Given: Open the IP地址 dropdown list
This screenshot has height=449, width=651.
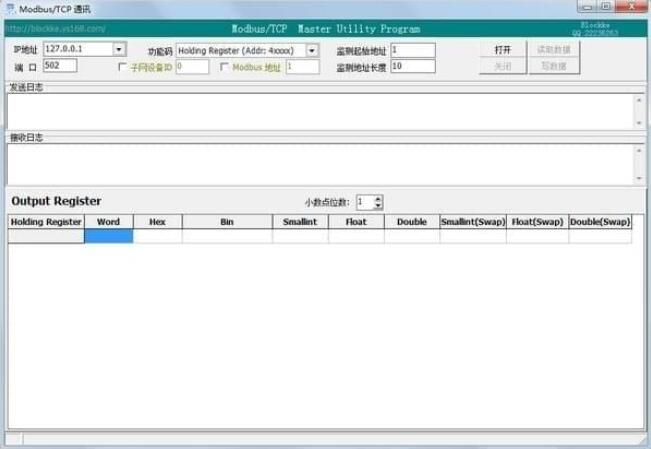Looking at the screenshot, I should pos(119,48).
